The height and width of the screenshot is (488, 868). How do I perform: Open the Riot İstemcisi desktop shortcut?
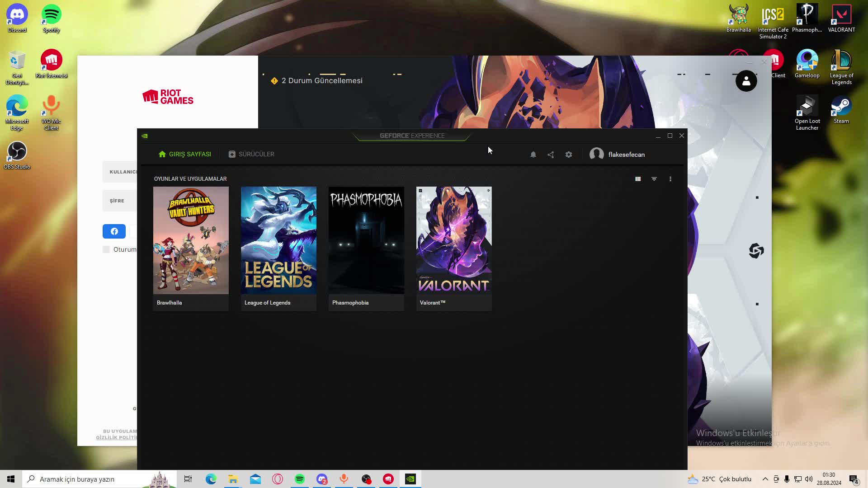point(52,64)
